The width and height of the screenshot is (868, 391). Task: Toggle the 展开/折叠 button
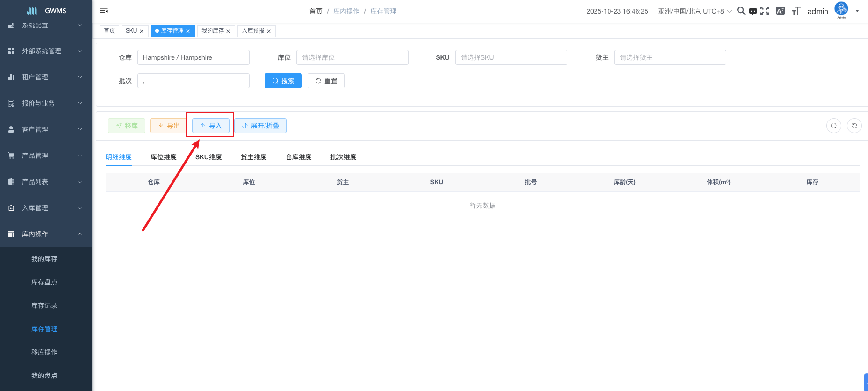[x=260, y=126]
